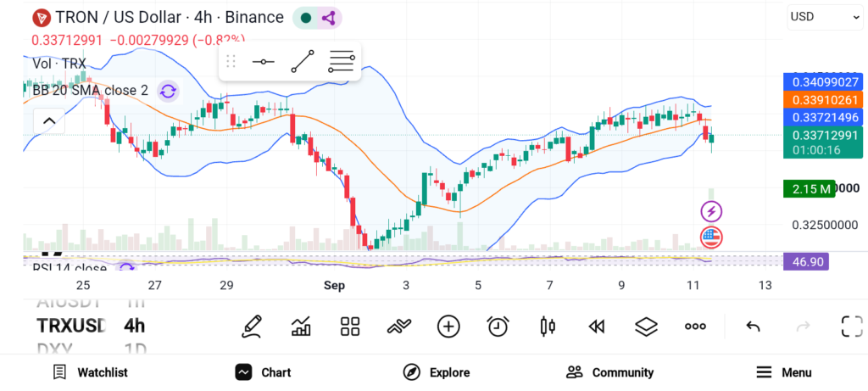Select the TRXUSD symbol in list
Image resolution: width=868 pixels, height=391 pixels.
click(70, 326)
